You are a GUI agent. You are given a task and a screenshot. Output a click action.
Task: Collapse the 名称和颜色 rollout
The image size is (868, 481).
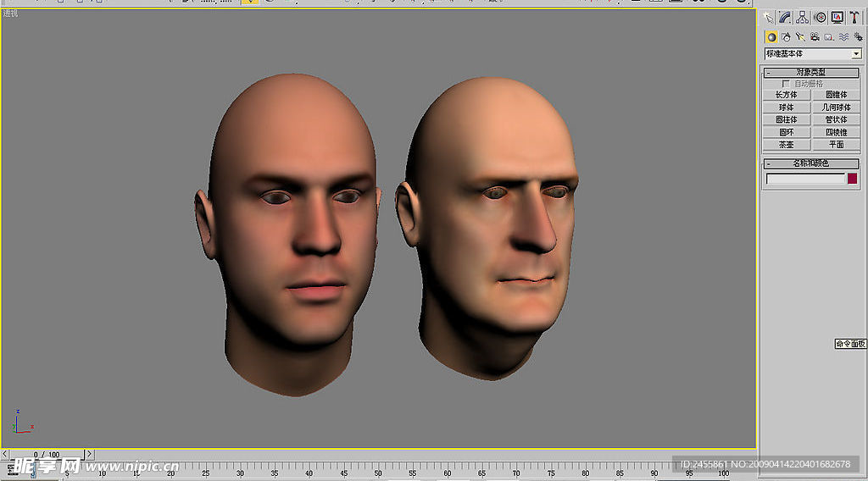click(x=811, y=163)
